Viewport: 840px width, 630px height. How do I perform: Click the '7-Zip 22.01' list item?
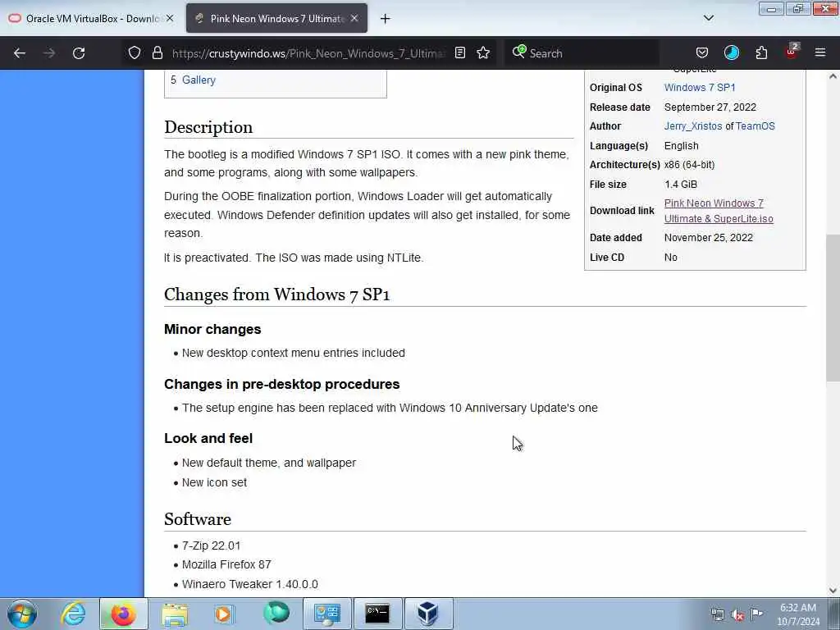[x=211, y=546]
